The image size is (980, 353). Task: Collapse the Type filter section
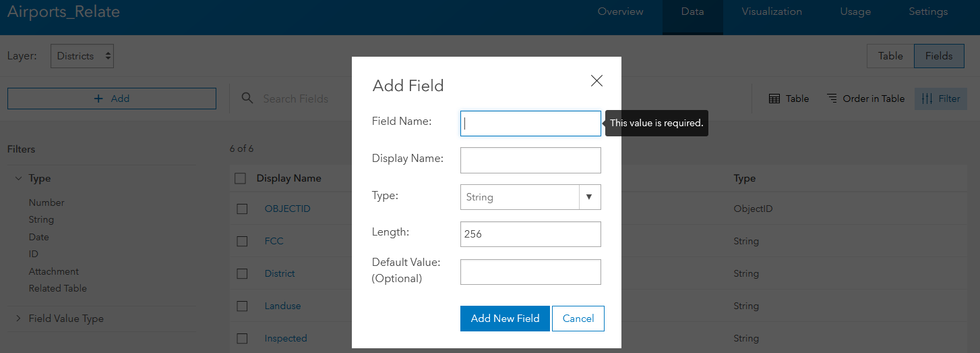pyautogui.click(x=18, y=179)
